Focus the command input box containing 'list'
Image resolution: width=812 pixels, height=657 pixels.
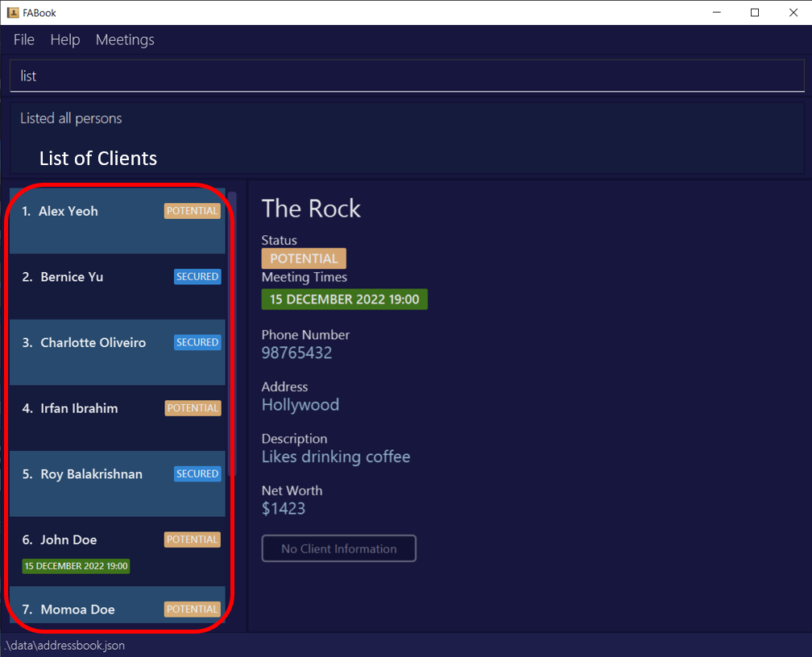(x=407, y=76)
